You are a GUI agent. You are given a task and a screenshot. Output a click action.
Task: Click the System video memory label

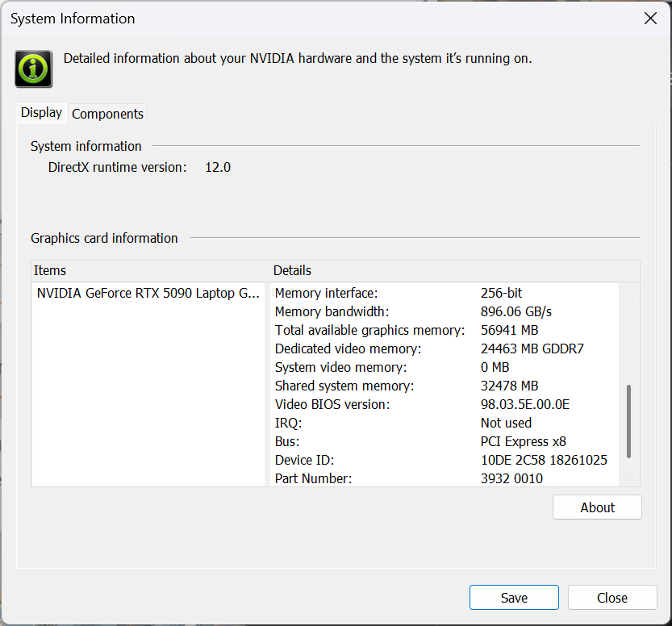coord(340,368)
